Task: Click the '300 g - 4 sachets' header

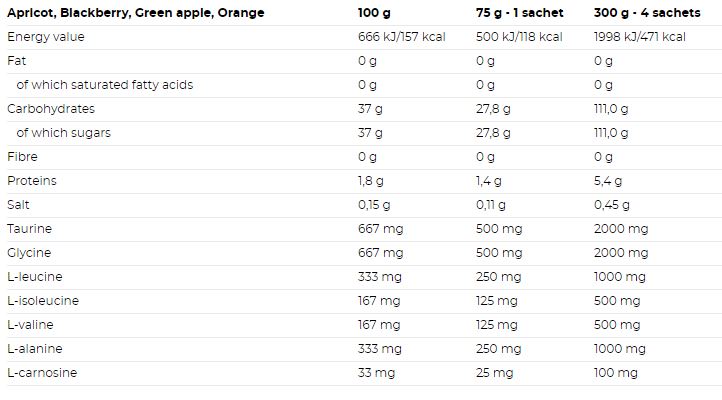Action: click(643, 12)
